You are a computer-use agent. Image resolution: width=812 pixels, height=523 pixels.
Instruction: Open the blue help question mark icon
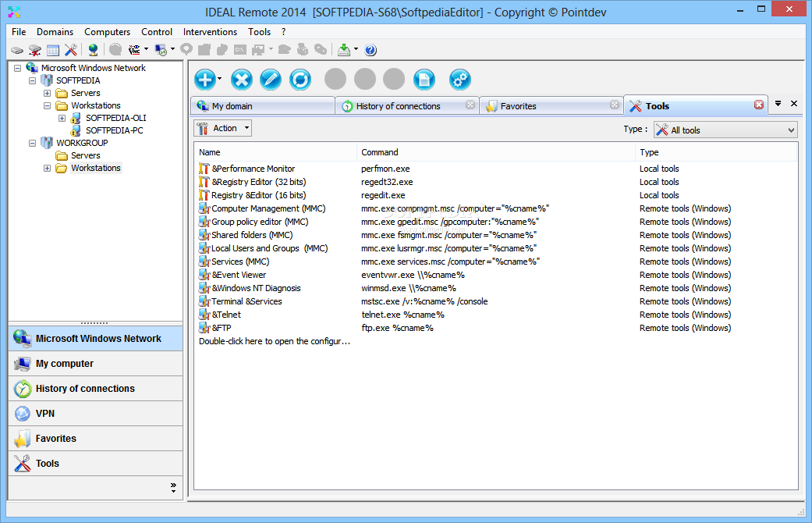[x=371, y=50]
